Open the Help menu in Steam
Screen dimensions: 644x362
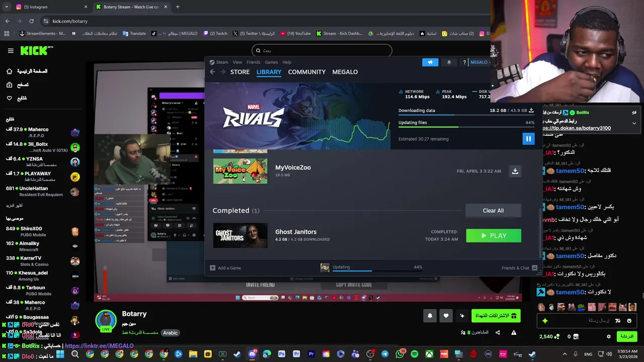[x=287, y=62]
